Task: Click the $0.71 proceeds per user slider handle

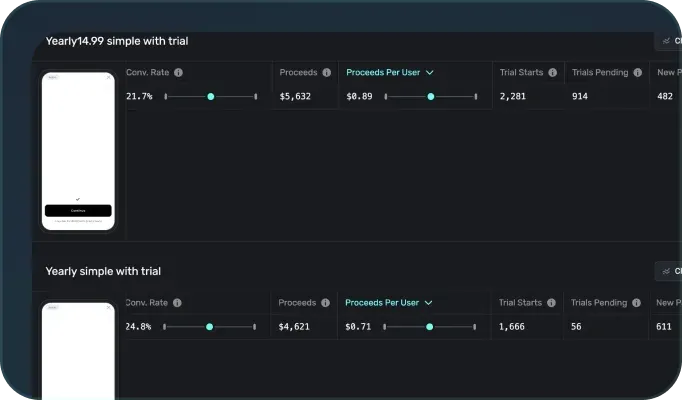Action: click(430, 327)
